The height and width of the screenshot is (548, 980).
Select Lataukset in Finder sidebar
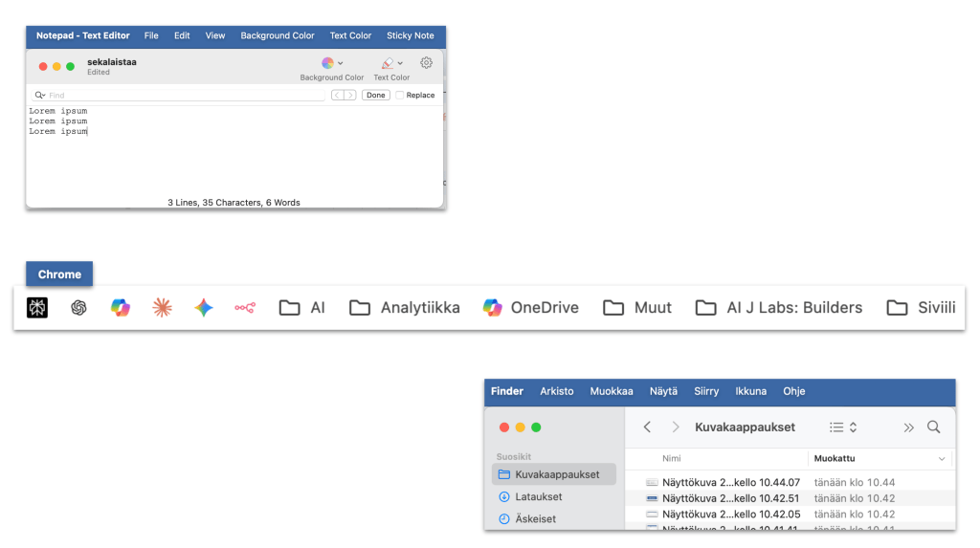click(538, 497)
